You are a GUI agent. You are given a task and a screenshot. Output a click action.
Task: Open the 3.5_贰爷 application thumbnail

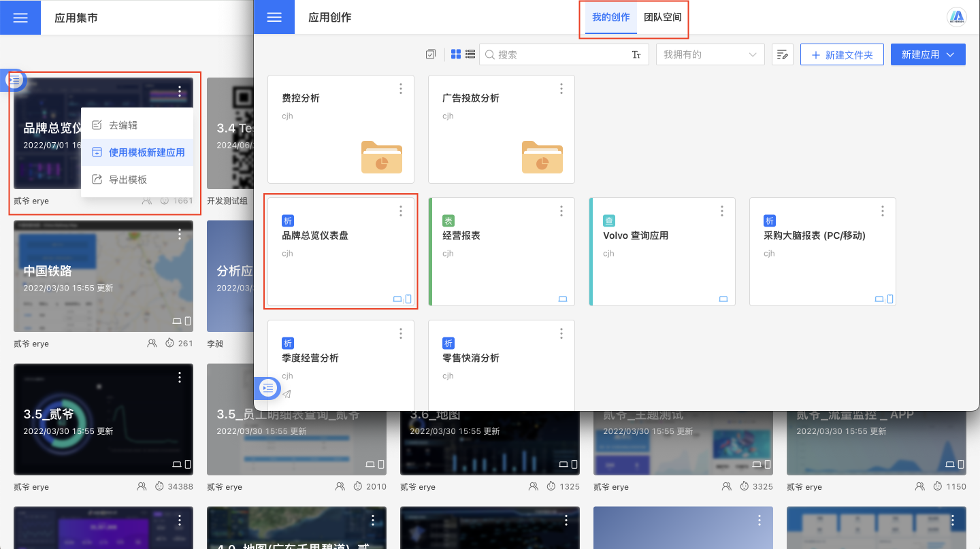coord(103,419)
